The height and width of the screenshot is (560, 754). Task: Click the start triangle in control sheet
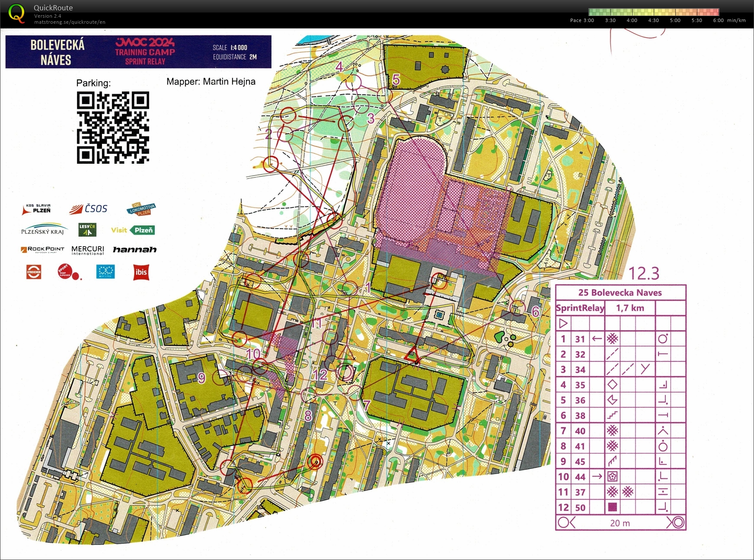click(x=563, y=323)
